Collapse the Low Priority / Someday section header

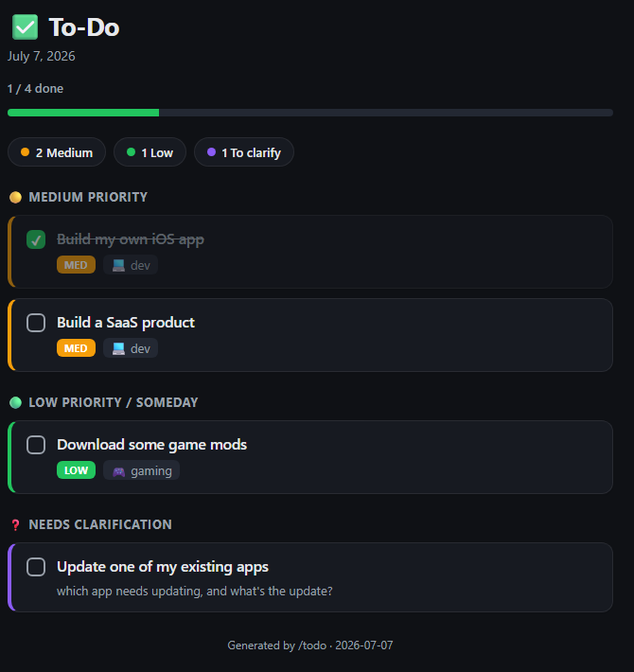(114, 402)
